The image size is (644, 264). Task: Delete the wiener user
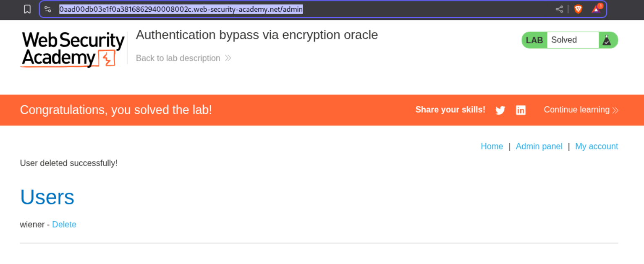coord(64,225)
